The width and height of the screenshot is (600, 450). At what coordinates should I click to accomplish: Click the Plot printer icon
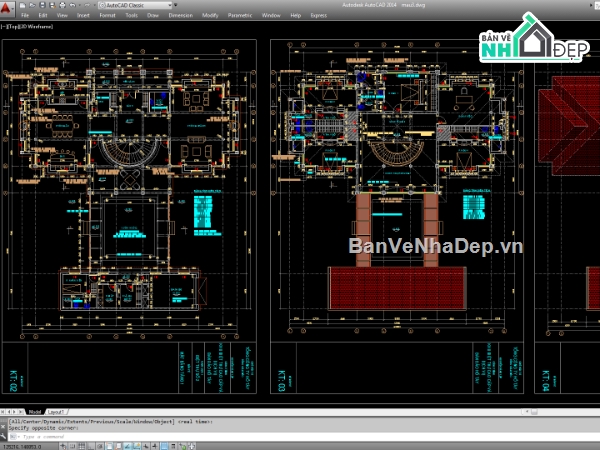coord(62,5)
